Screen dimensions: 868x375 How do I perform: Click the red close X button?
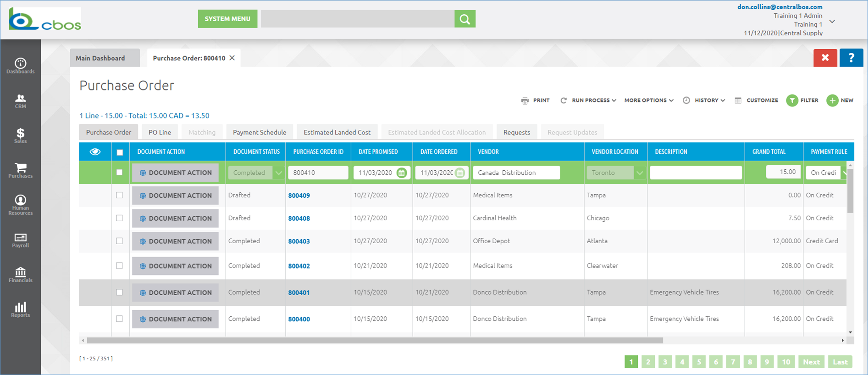pos(825,58)
